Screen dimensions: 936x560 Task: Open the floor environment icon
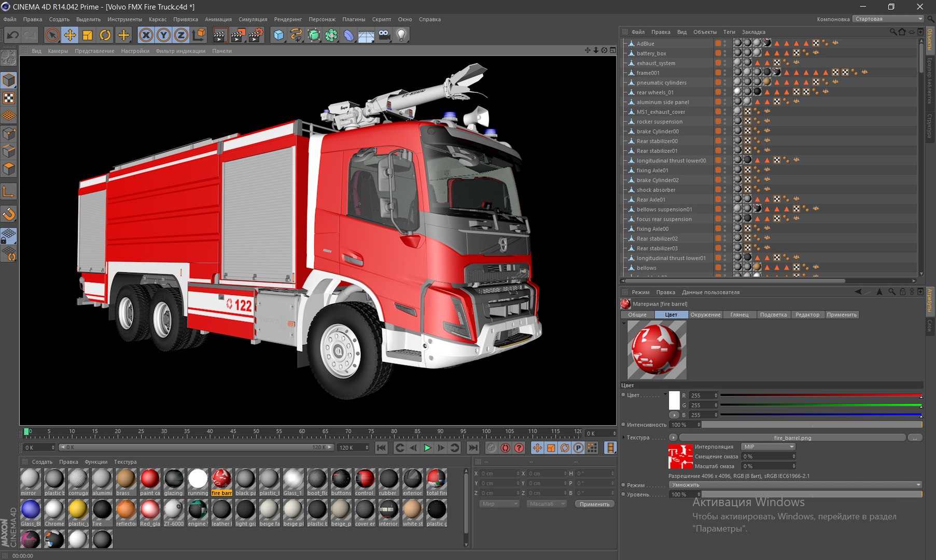(366, 35)
